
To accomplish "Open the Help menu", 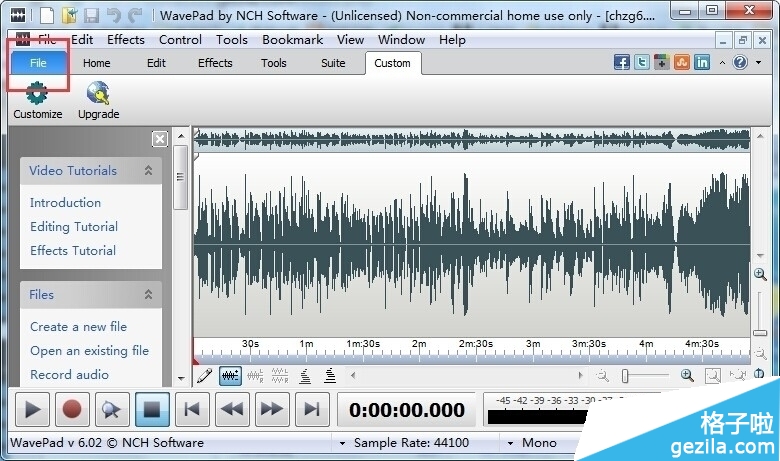I will 452,40.
